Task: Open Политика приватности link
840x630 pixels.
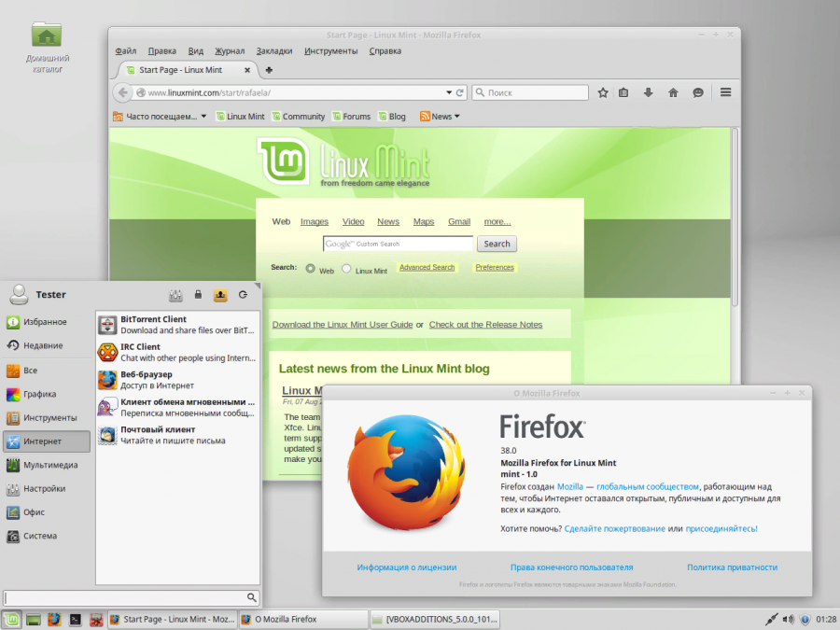Action: [732, 567]
